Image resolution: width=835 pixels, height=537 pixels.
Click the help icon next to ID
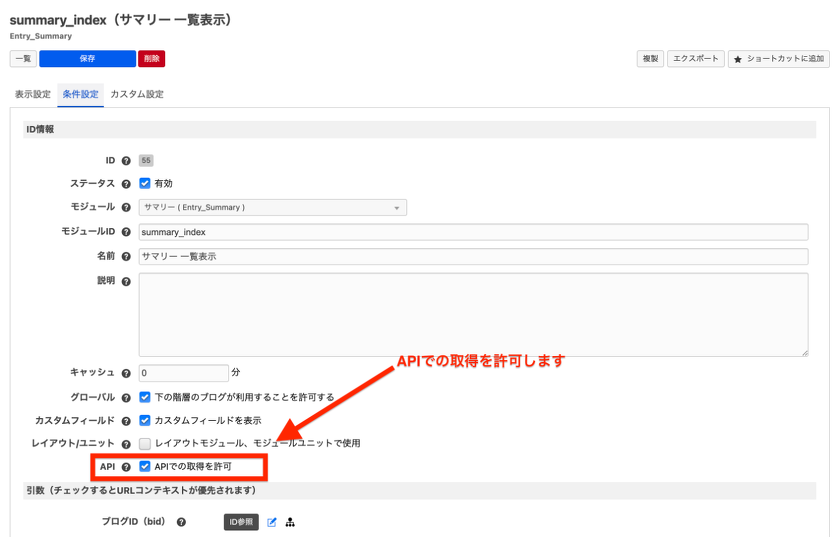(126, 161)
